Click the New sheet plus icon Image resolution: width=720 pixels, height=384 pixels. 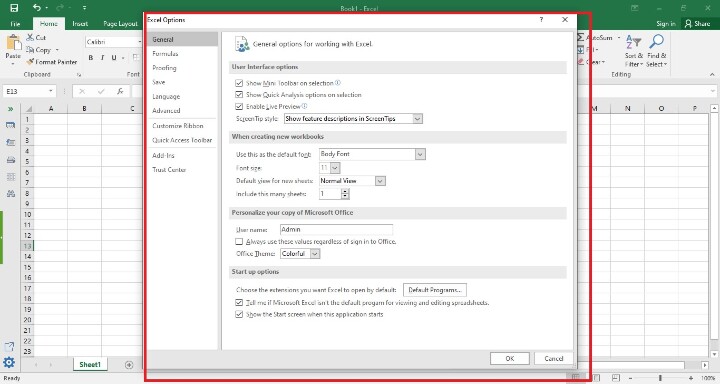click(129, 365)
